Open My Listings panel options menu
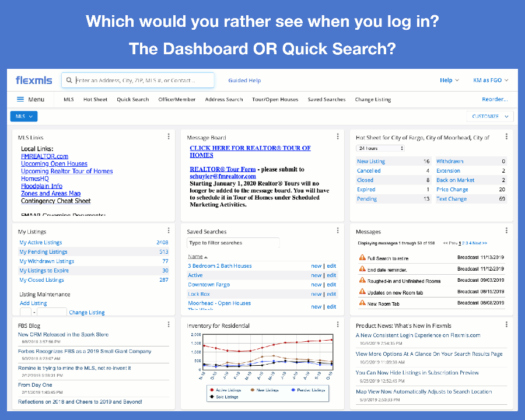 pyautogui.click(x=169, y=230)
